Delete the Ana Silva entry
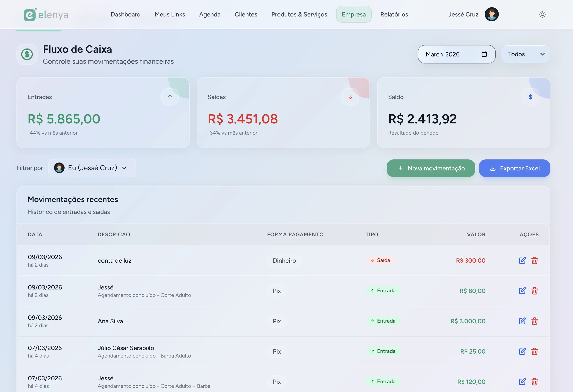Screen dimensions: 573x392 point(534,321)
